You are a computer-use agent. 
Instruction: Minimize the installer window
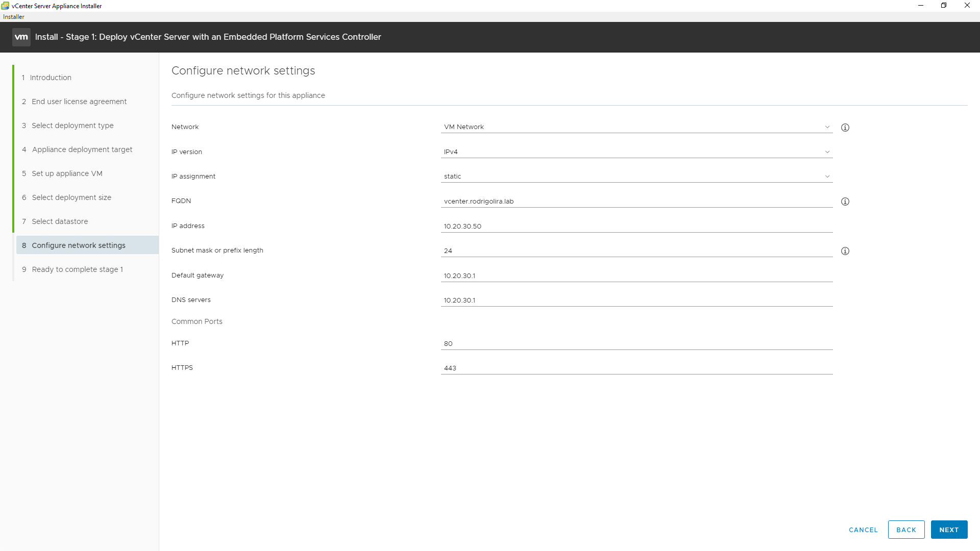point(921,6)
